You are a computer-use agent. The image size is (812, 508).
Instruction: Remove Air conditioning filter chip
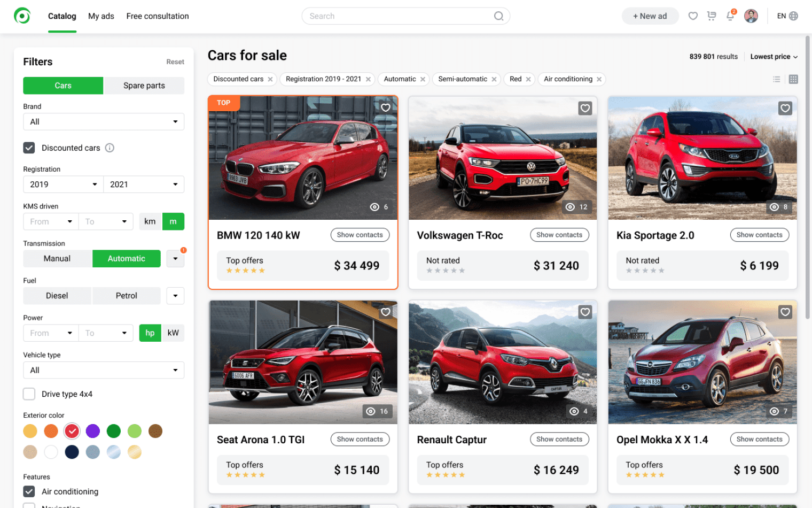pos(599,79)
